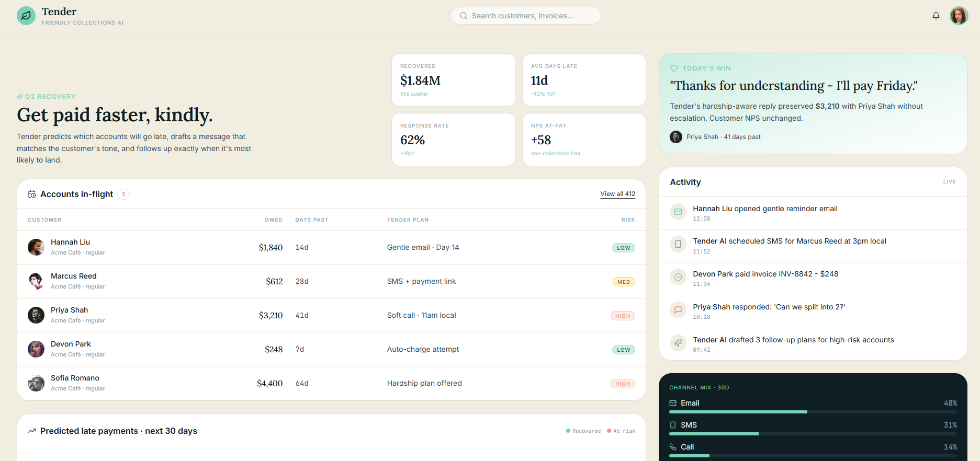The image size is (980, 461).
Task: Click the SMS channel mix bar
Action: pos(813,434)
